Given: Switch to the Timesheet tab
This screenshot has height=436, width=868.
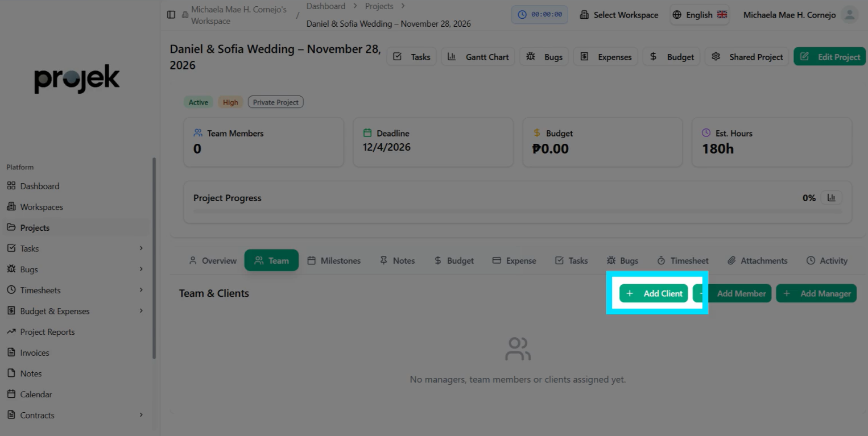Looking at the screenshot, I should (x=683, y=260).
